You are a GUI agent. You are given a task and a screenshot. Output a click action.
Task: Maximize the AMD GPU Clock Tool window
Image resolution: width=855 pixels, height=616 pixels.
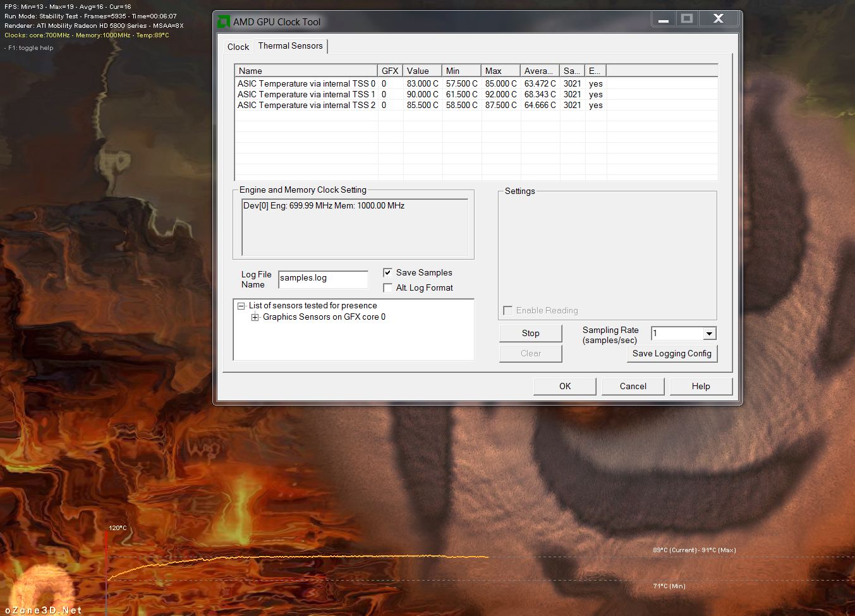click(687, 20)
